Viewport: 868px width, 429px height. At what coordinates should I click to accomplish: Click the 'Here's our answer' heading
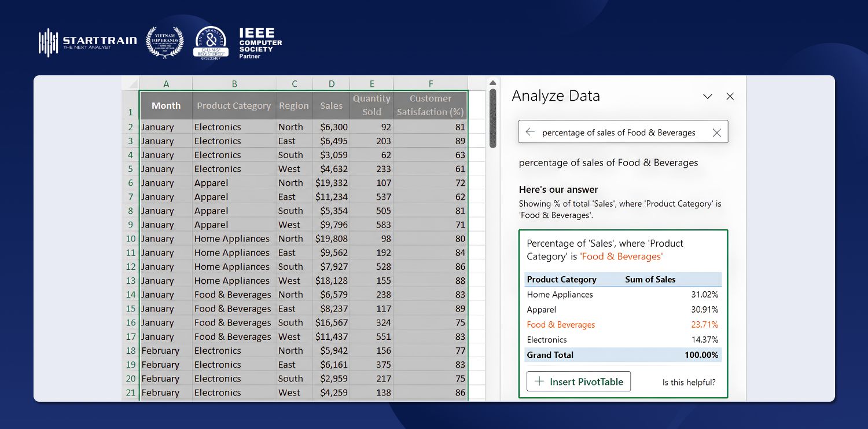(x=558, y=189)
